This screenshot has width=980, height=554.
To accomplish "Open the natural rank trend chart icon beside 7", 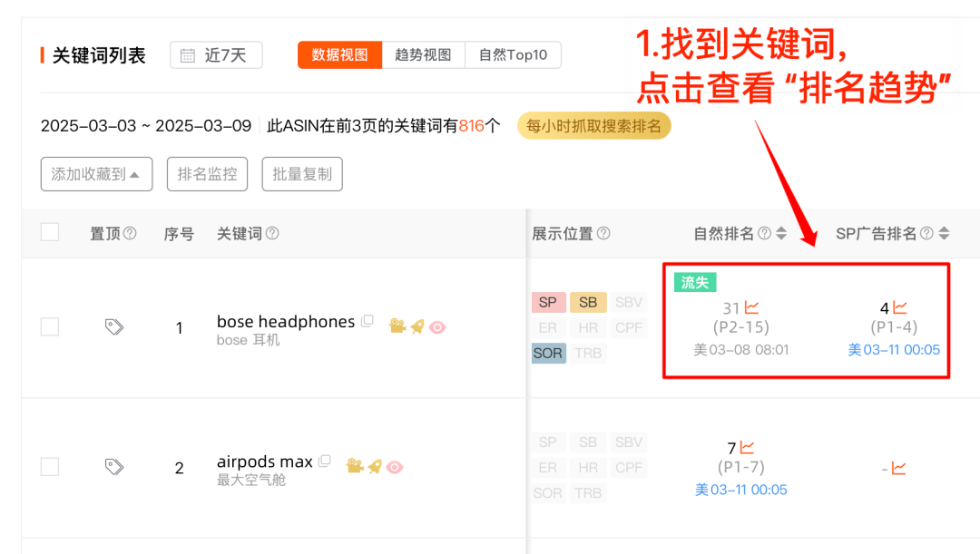I will tap(748, 447).
